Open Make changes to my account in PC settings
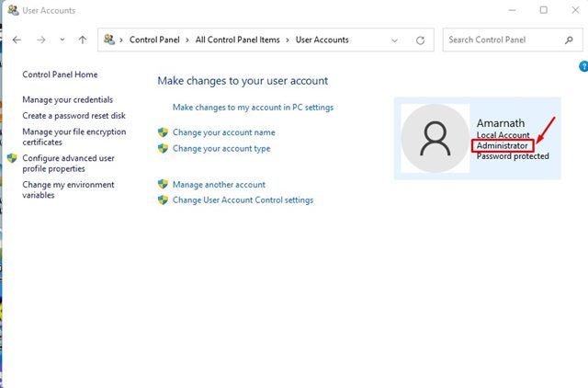 tap(253, 108)
